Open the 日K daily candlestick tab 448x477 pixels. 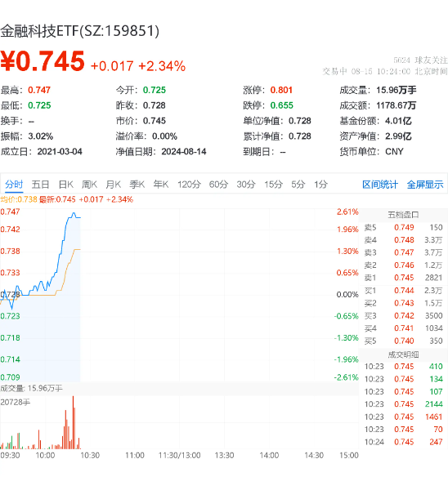click(65, 185)
